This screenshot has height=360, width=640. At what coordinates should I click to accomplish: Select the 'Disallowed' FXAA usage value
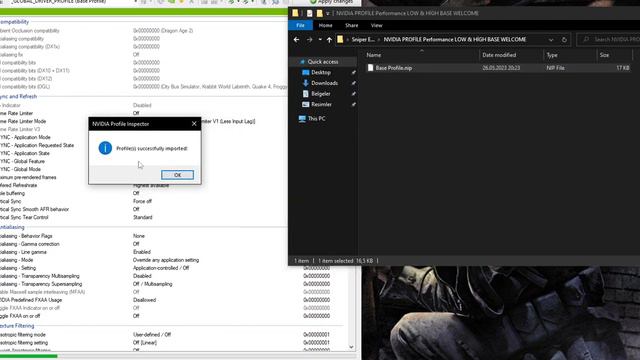click(x=144, y=300)
